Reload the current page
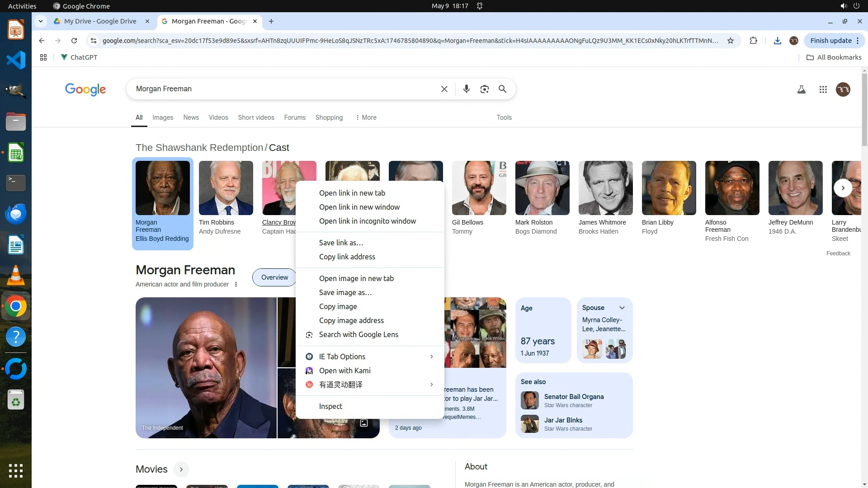 [74, 41]
